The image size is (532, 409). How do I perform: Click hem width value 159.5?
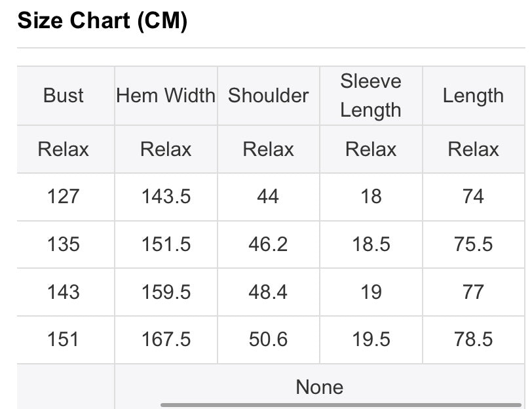pos(166,292)
